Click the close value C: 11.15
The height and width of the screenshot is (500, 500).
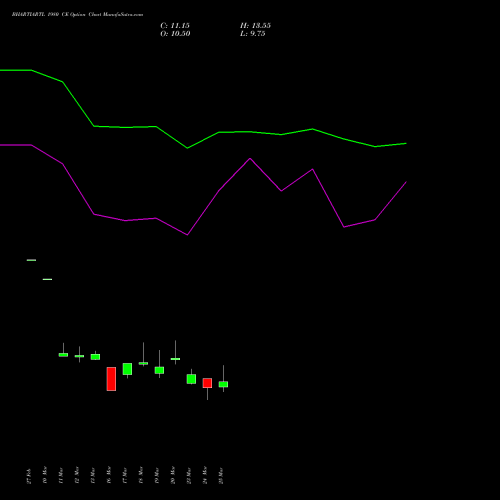tap(175, 26)
